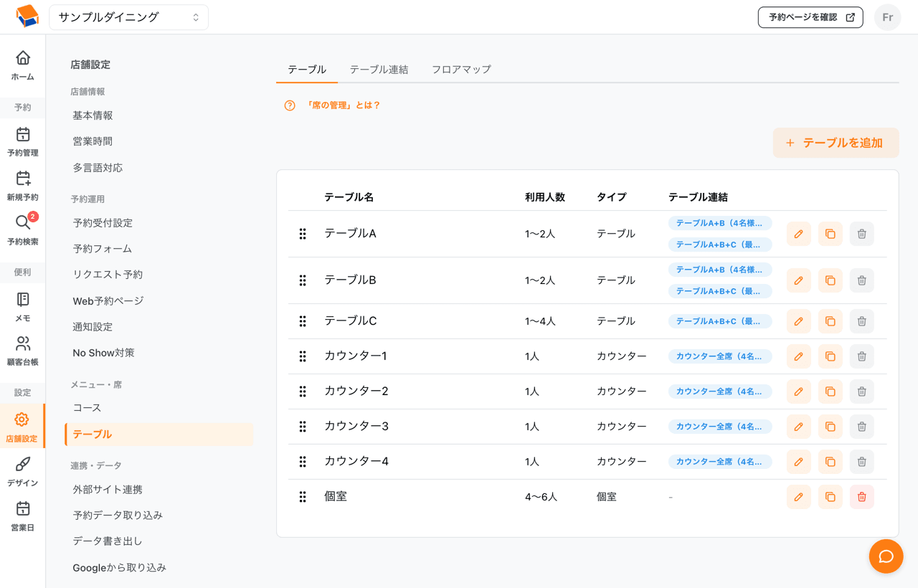Open 営業日 calendar icon

pyautogui.click(x=23, y=508)
